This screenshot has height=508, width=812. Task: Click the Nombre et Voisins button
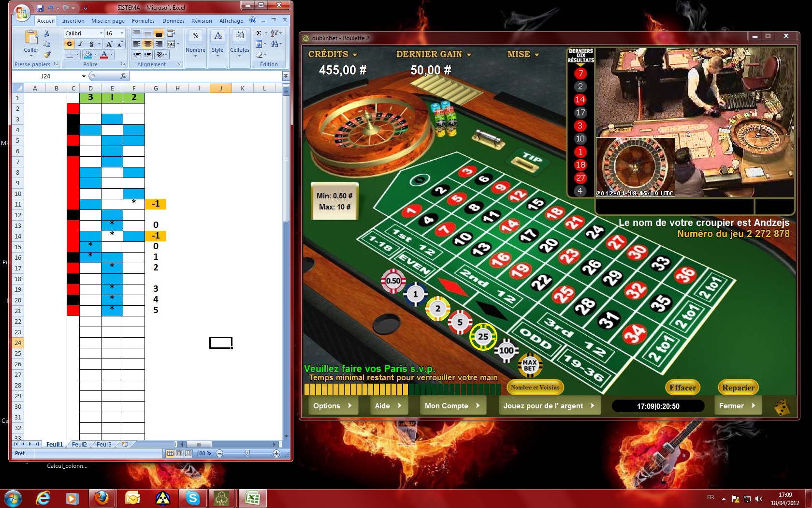coord(535,388)
